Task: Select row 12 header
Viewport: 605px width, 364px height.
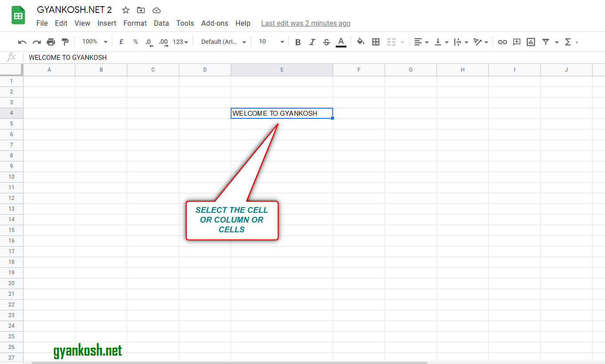Action: pos(12,198)
